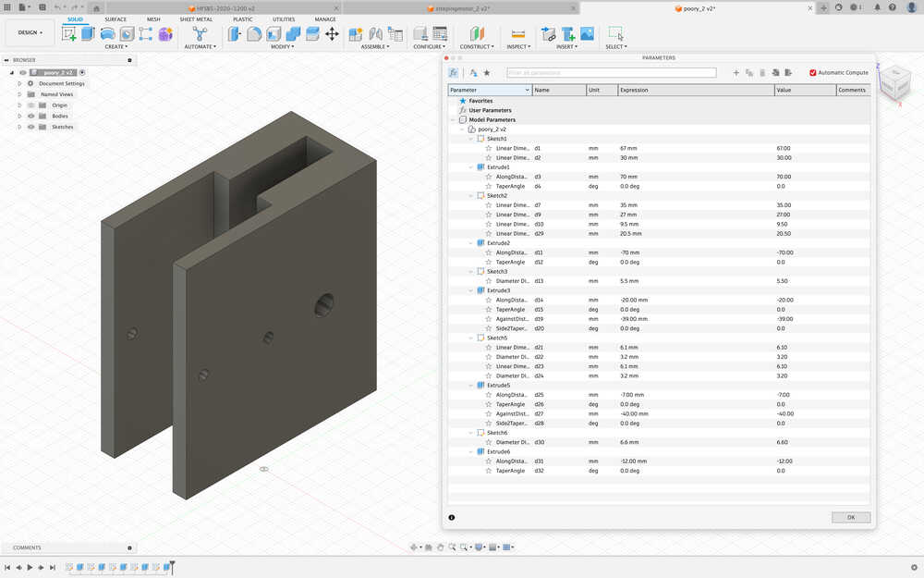This screenshot has height=578, width=924.
Task: Click the Insert Derive icon
Action: (548, 33)
